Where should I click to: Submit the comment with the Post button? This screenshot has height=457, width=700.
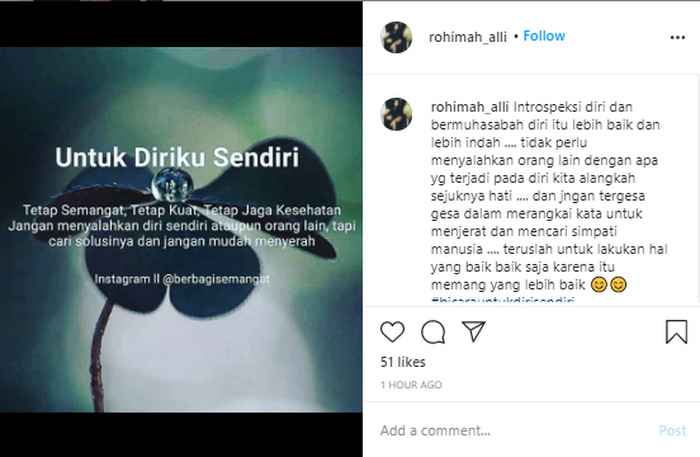point(672,431)
